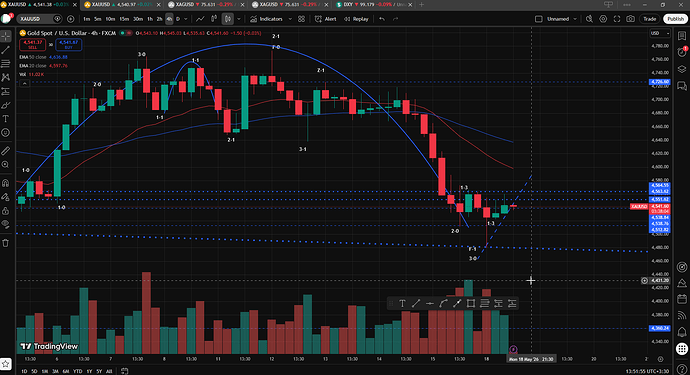Select the 4h timeframe
Image resolution: width=690 pixels, height=375 pixels.
point(169,19)
